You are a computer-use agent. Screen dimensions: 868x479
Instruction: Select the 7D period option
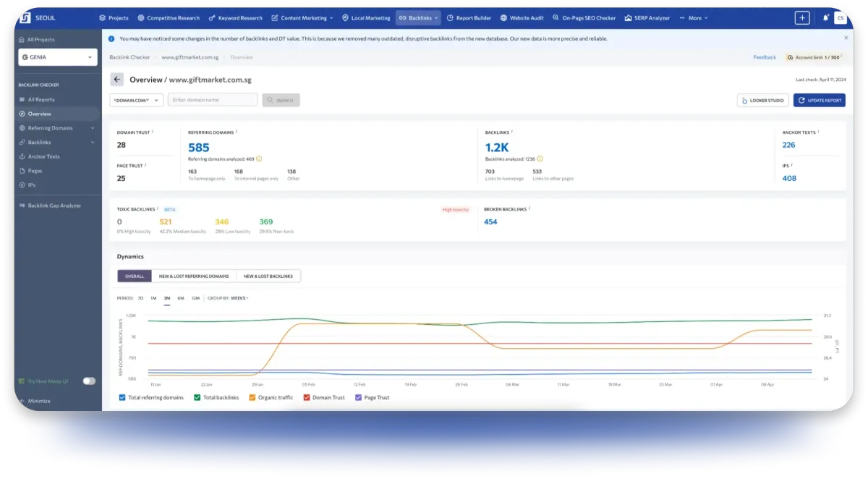(x=140, y=298)
